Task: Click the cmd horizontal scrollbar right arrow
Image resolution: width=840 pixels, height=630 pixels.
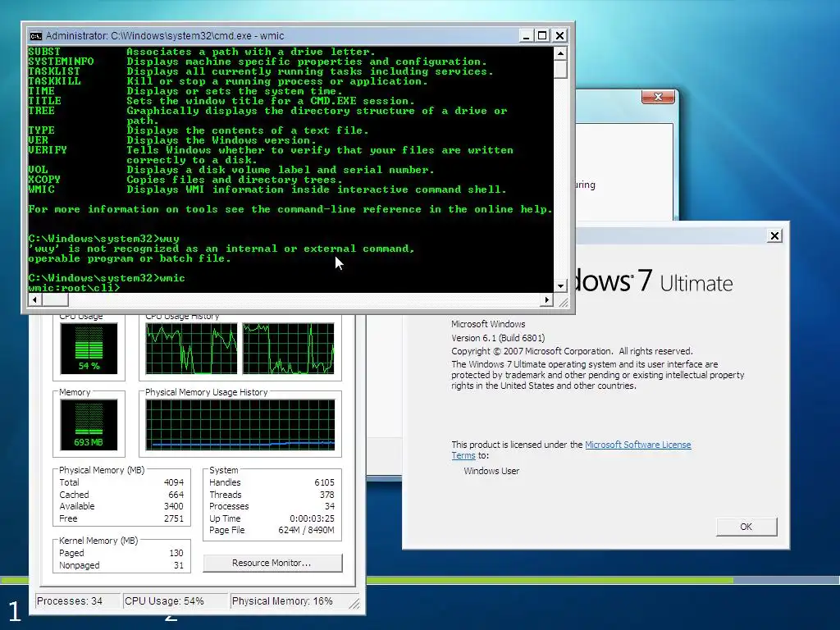Action: [547, 300]
